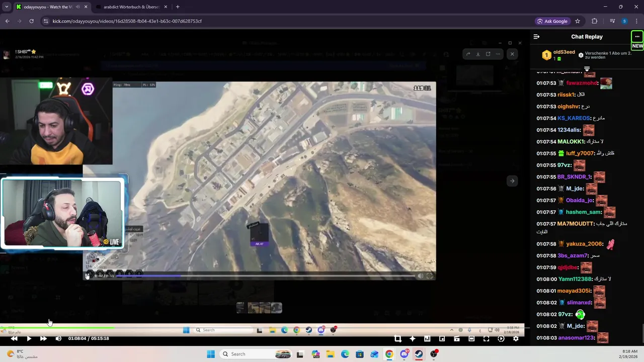644x362 pixels.
Task: Open media controls icon in Chrome toolbar
Action: click(x=612, y=21)
